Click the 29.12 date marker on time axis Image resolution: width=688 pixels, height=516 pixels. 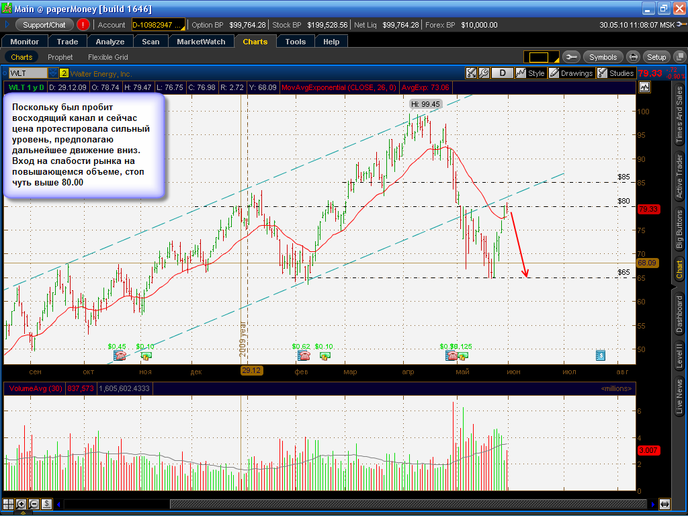coord(251,371)
